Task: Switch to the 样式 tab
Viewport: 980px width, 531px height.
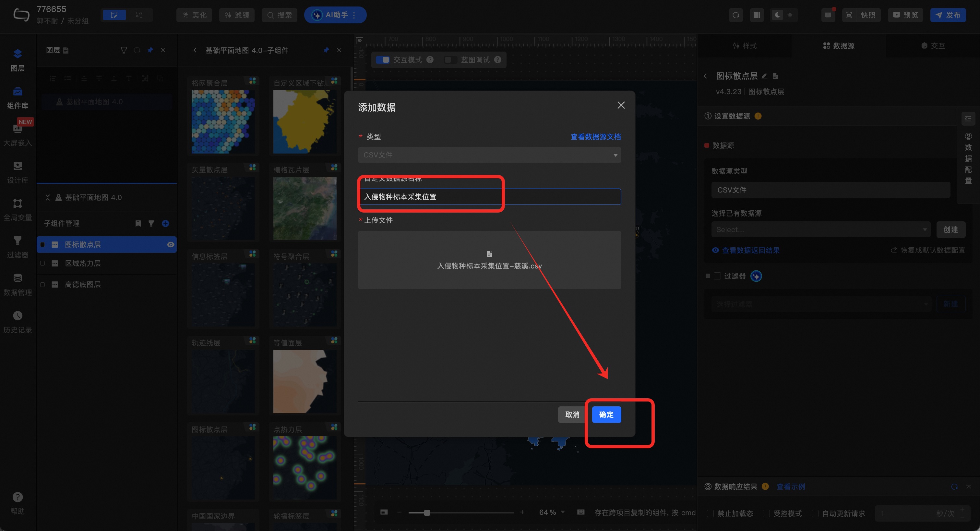Action: tap(745, 46)
